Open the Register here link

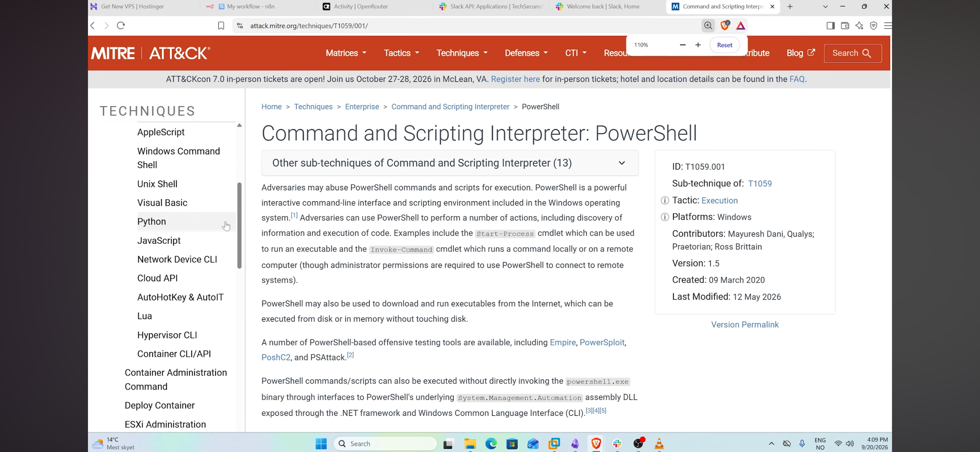click(x=515, y=79)
